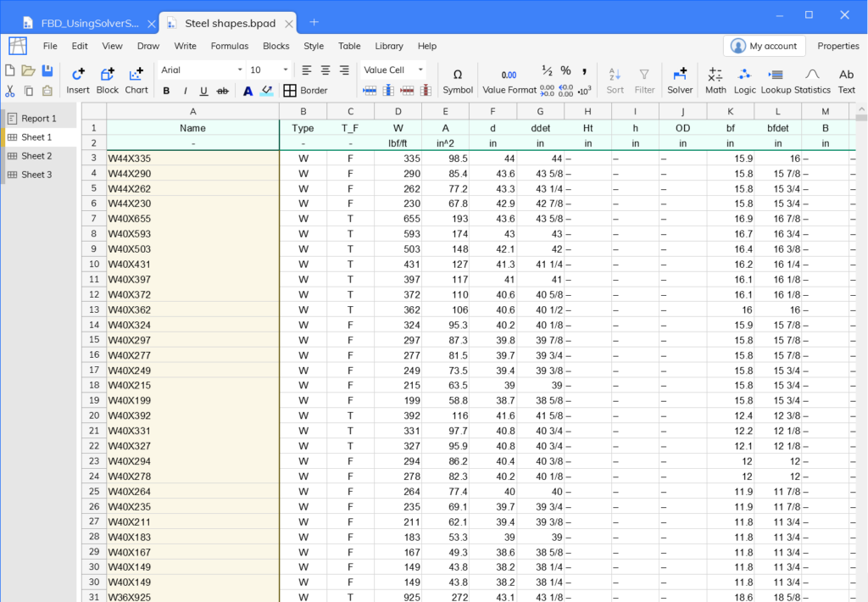
Task: Open the font family dropdown
Action: click(200, 70)
